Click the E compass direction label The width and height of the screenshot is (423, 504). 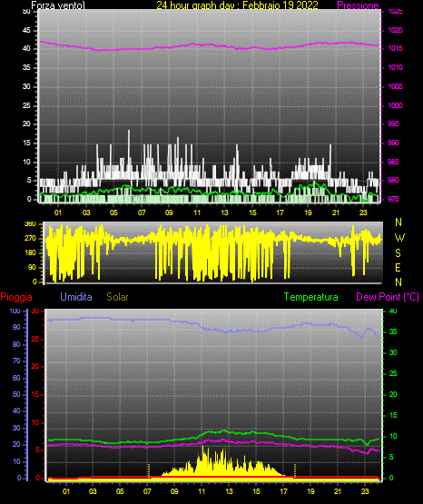click(398, 267)
